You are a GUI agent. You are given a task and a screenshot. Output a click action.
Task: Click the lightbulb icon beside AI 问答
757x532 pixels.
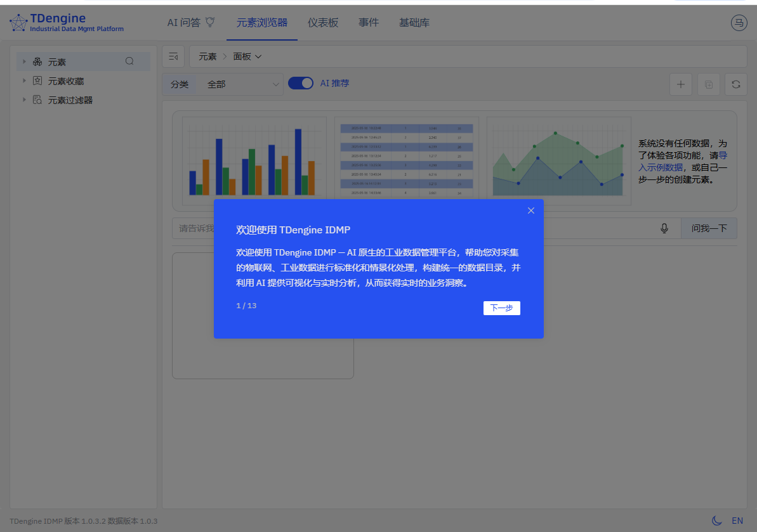coord(210,22)
